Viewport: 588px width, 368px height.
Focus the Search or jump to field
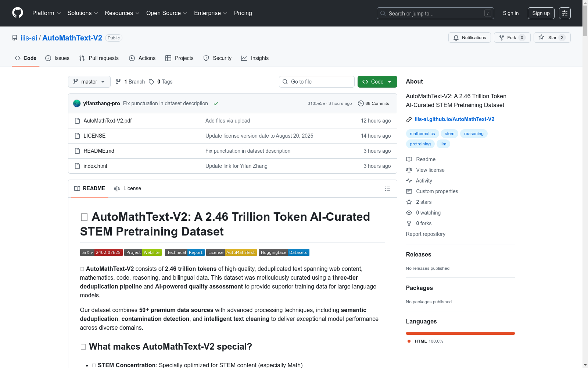435,13
